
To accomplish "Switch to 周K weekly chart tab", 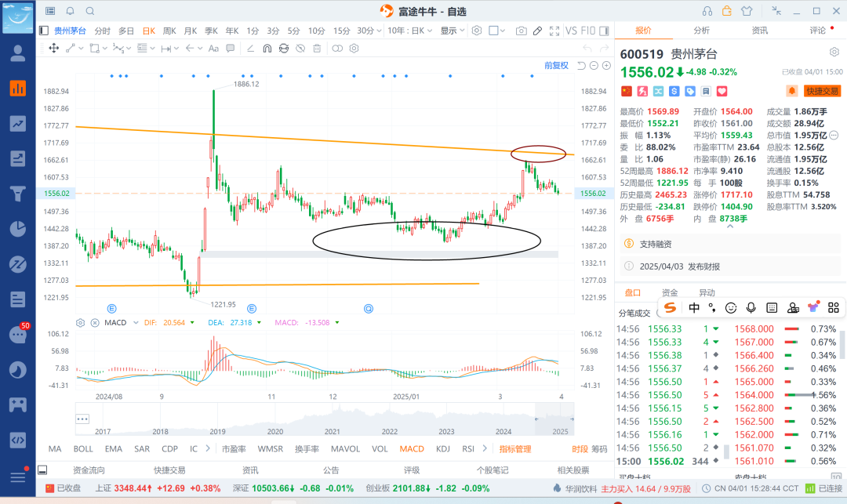I will (x=169, y=31).
